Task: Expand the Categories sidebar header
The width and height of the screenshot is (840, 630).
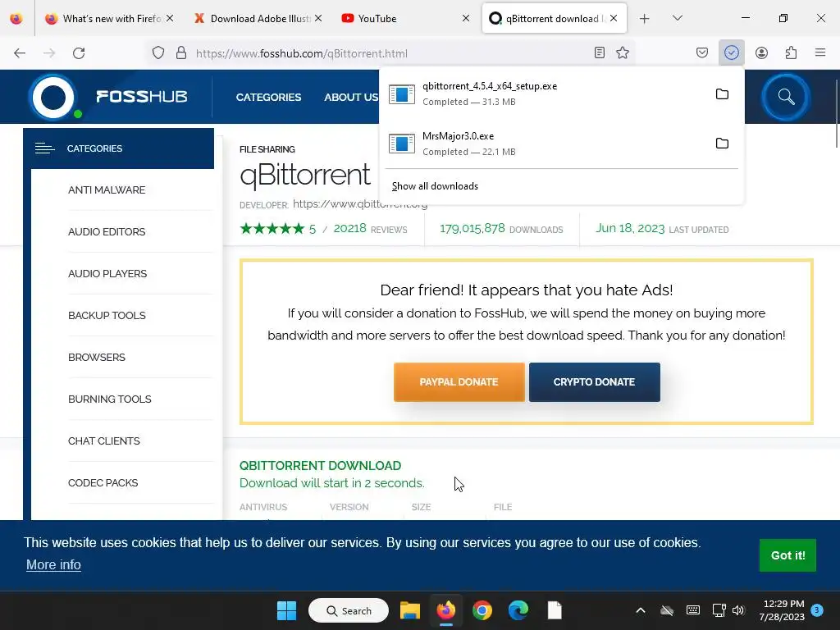Action: 118,148
